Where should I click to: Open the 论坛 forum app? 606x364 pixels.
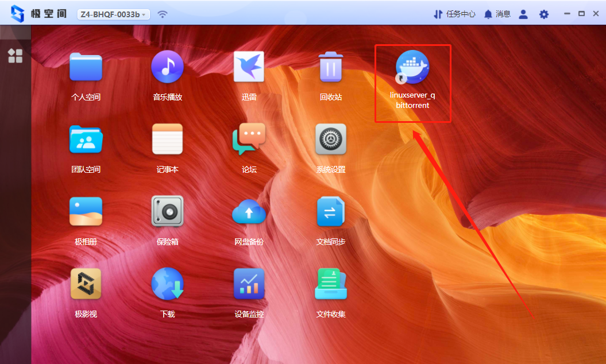pos(249,140)
